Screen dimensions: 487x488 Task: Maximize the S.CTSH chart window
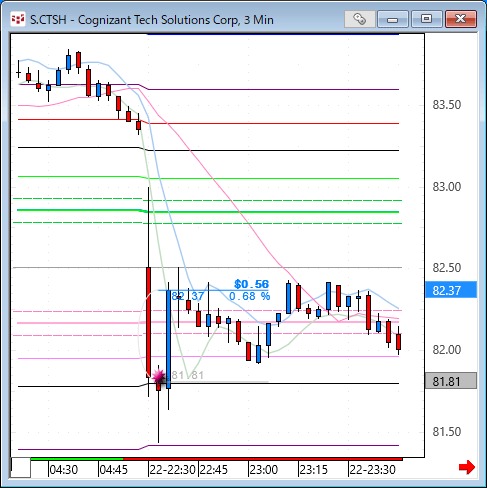[426, 19]
